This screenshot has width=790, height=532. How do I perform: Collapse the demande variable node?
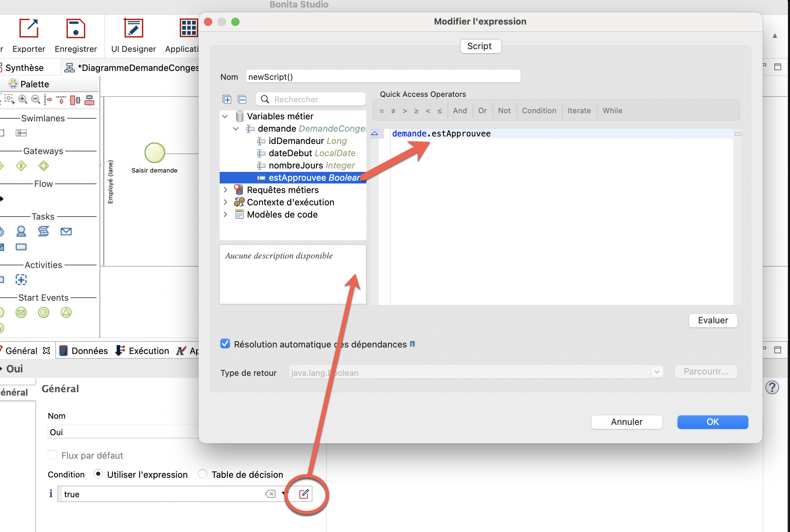236,129
